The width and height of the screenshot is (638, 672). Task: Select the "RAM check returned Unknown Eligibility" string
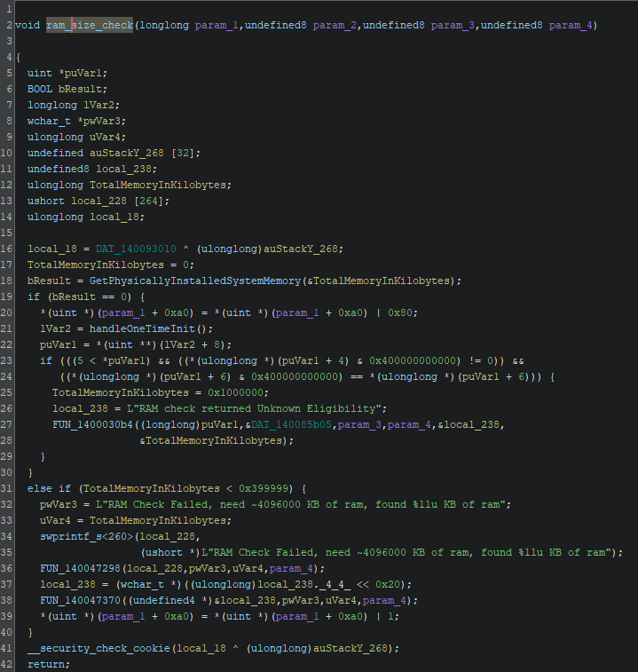click(x=254, y=409)
